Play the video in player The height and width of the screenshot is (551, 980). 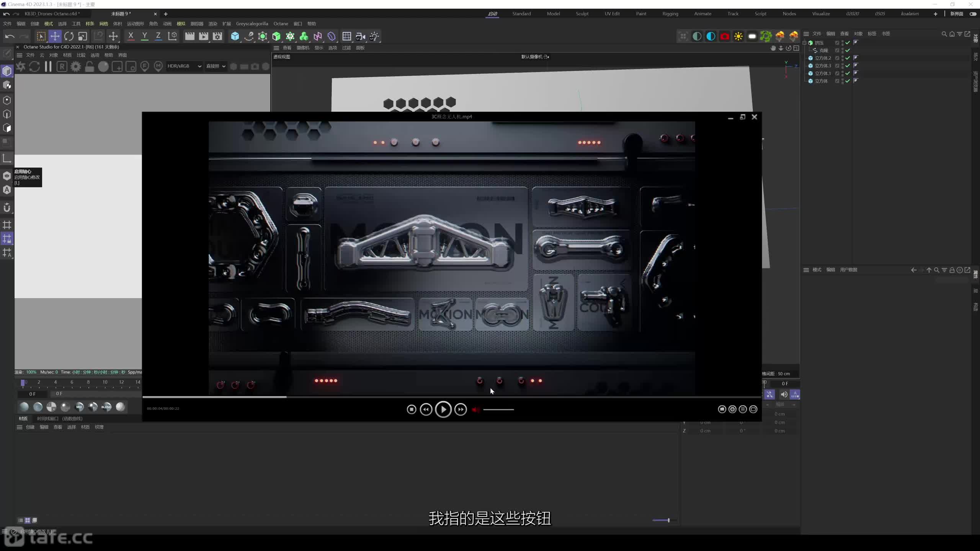(443, 409)
